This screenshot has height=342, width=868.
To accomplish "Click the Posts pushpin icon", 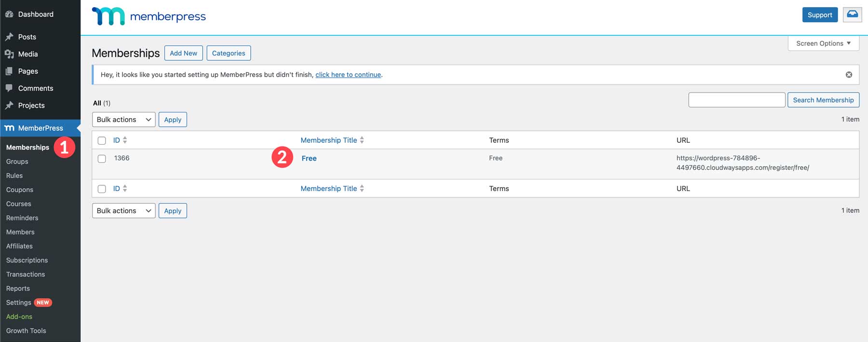I will [x=9, y=37].
